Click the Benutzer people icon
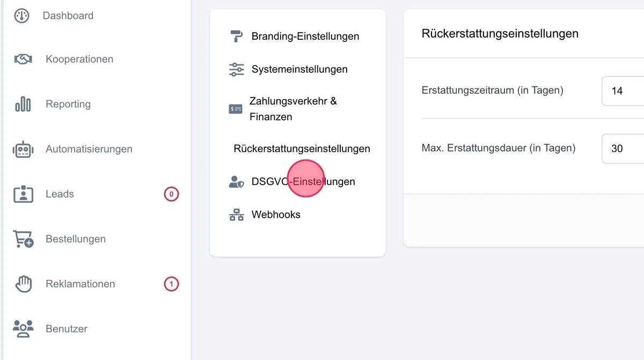644x360 pixels. pyautogui.click(x=23, y=328)
